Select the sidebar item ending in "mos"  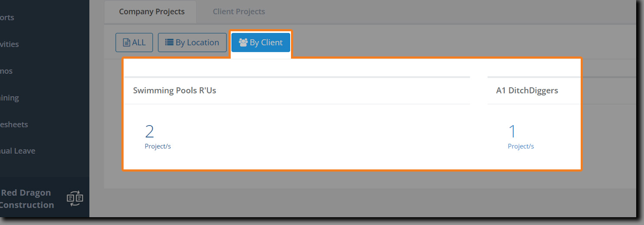[x=6, y=71]
